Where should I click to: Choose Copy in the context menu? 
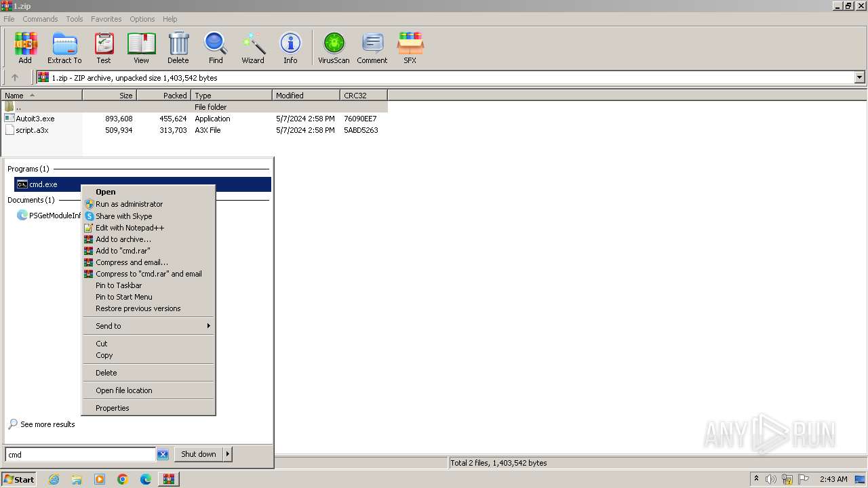[149, 355]
